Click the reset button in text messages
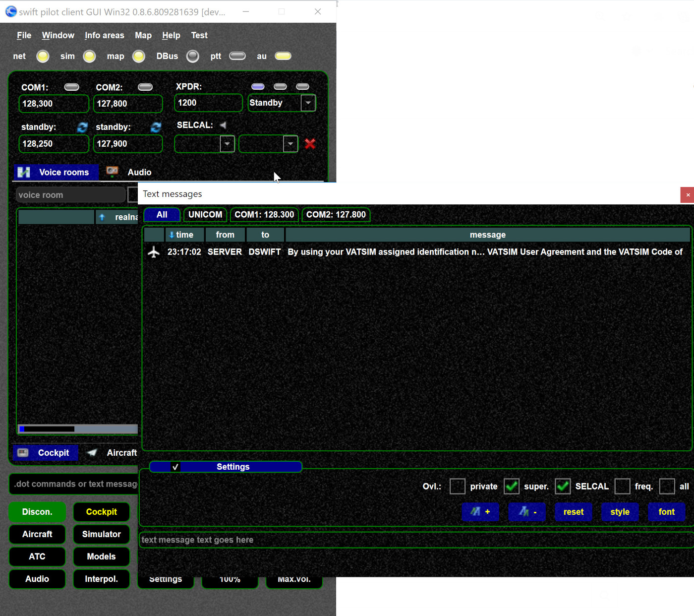The height and width of the screenshot is (616, 694). coord(574,512)
